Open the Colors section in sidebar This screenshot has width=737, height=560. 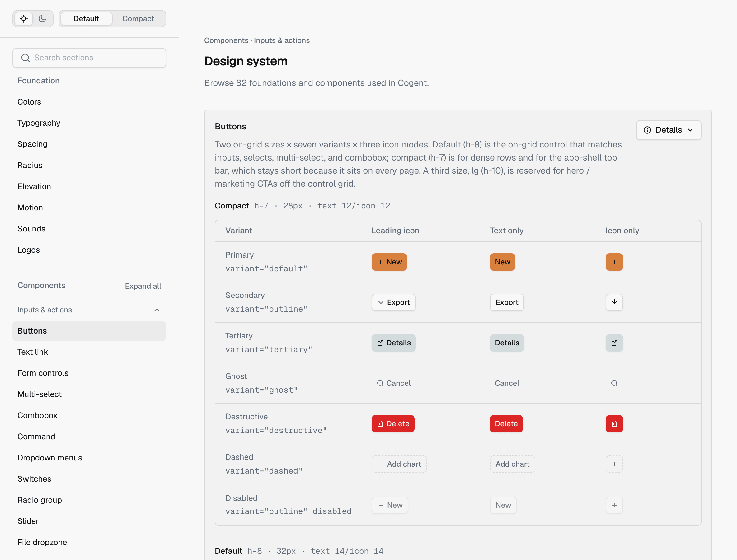tap(89, 102)
